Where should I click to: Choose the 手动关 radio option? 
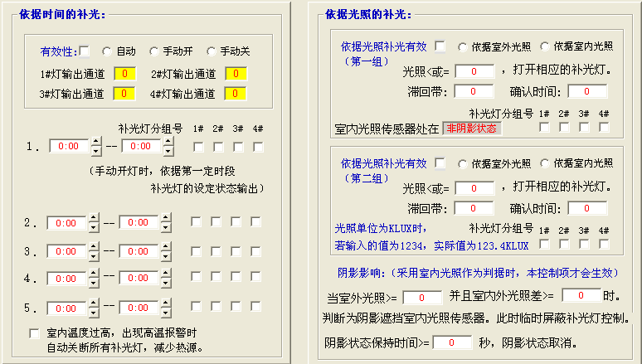(x=212, y=51)
